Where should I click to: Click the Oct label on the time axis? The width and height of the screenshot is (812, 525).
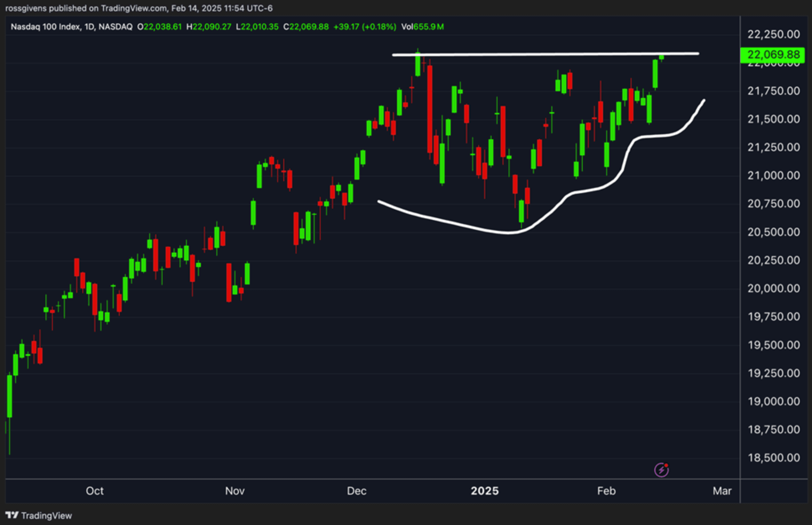[94, 490]
